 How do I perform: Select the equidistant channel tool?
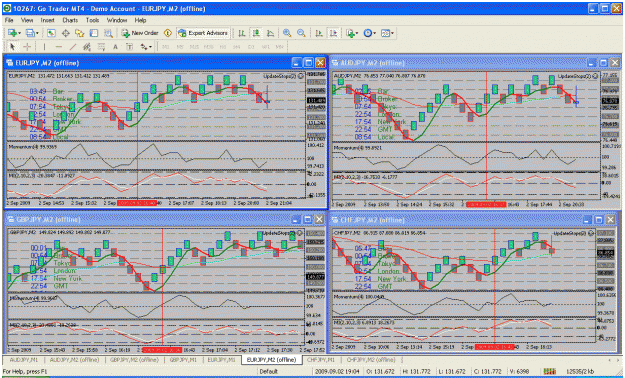(x=86, y=47)
